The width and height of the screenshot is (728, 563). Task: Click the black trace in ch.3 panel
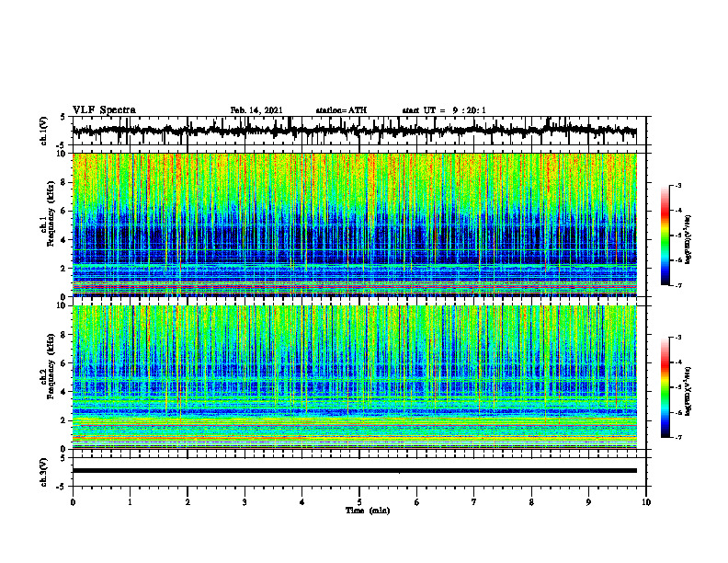355,471
